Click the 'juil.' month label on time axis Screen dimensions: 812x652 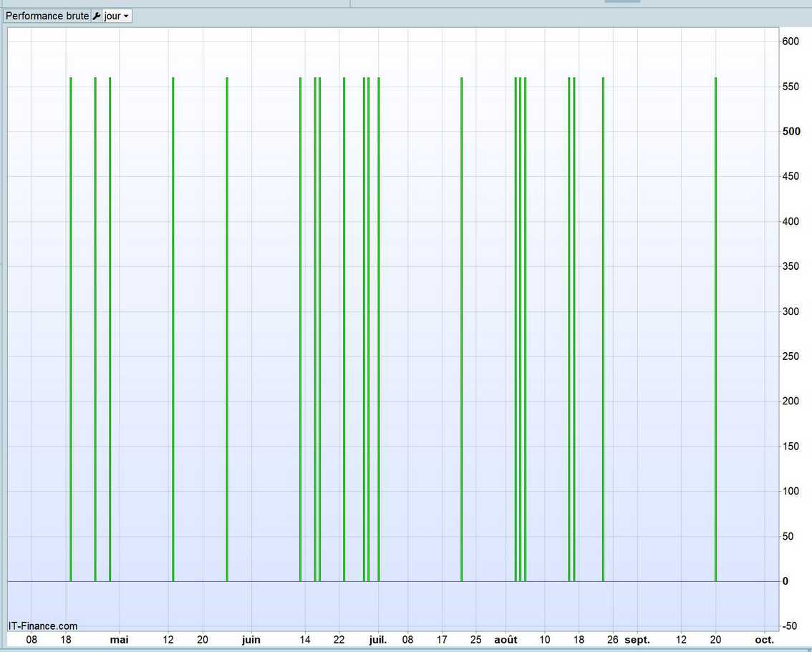point(377,640)
